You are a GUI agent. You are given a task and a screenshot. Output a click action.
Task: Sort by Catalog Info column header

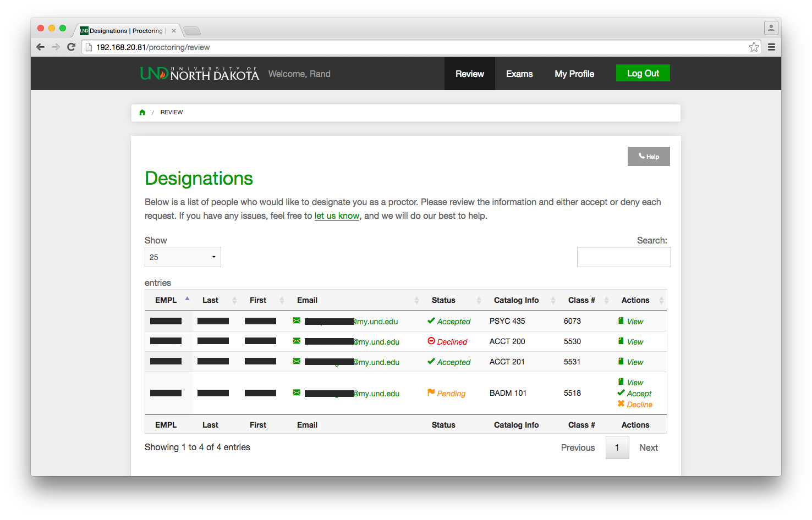tap(521, 300)
